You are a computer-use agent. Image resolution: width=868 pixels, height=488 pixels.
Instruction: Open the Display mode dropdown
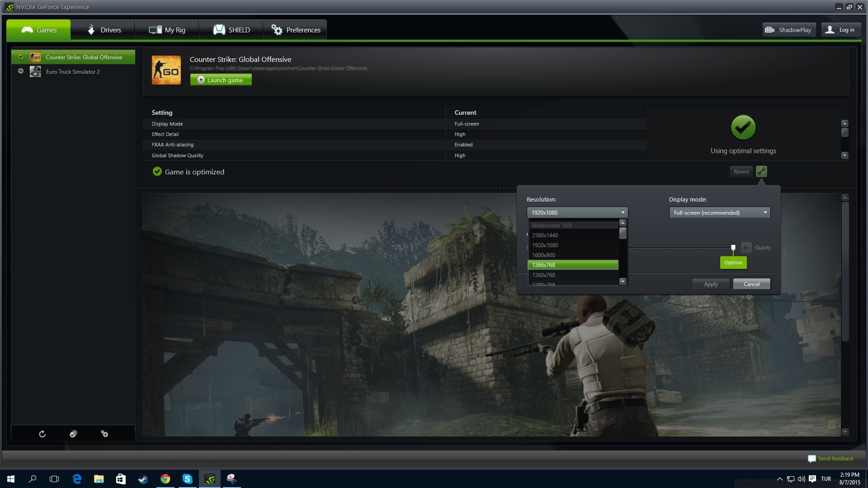tap(719, 212)
